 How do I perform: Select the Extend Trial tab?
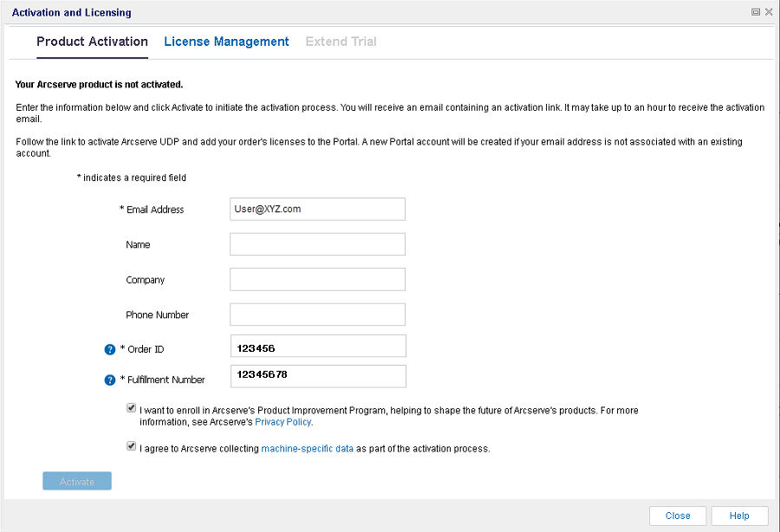pyautogui.click(x=341, y=42)
